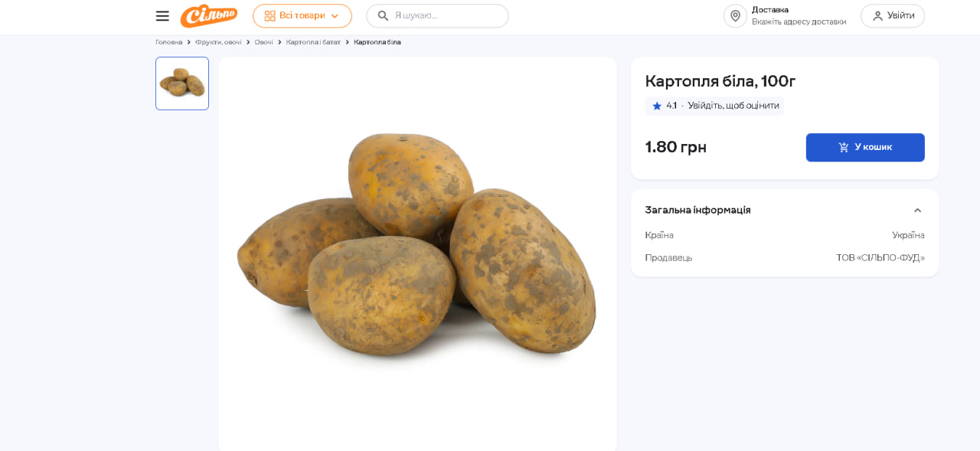
Task: Click Увійдіть, щоб оцінити link
Action: (733, 106)
